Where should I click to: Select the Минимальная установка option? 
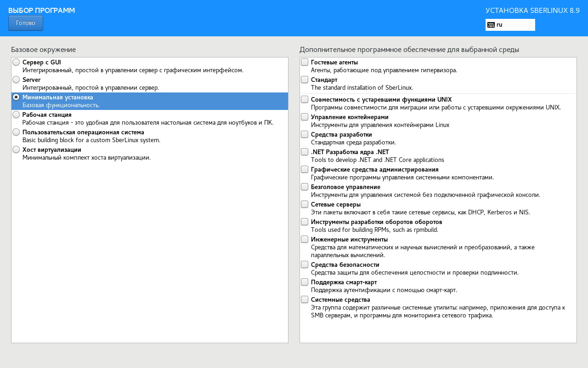click(x=16, y=97)
